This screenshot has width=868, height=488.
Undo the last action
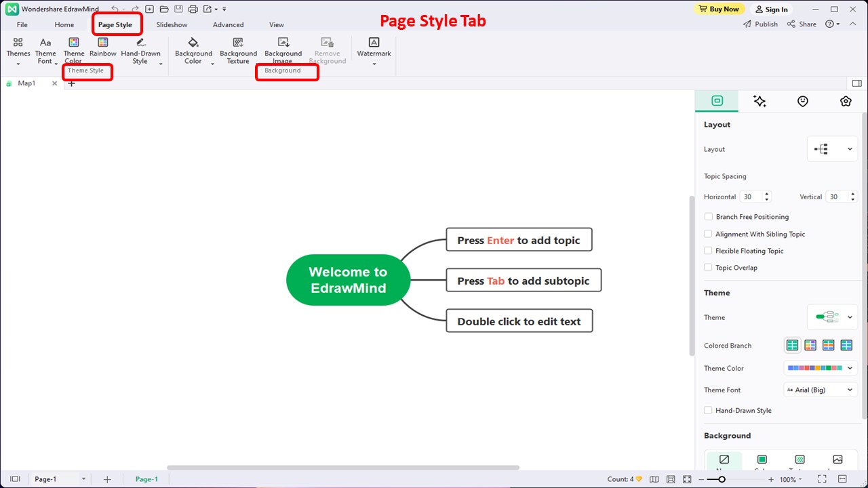point(115,9)
